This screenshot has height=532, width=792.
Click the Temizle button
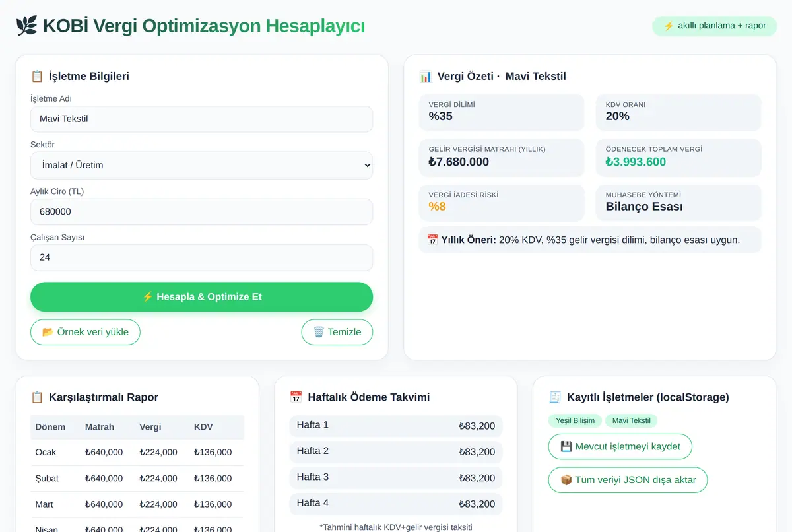click(337, 332)
